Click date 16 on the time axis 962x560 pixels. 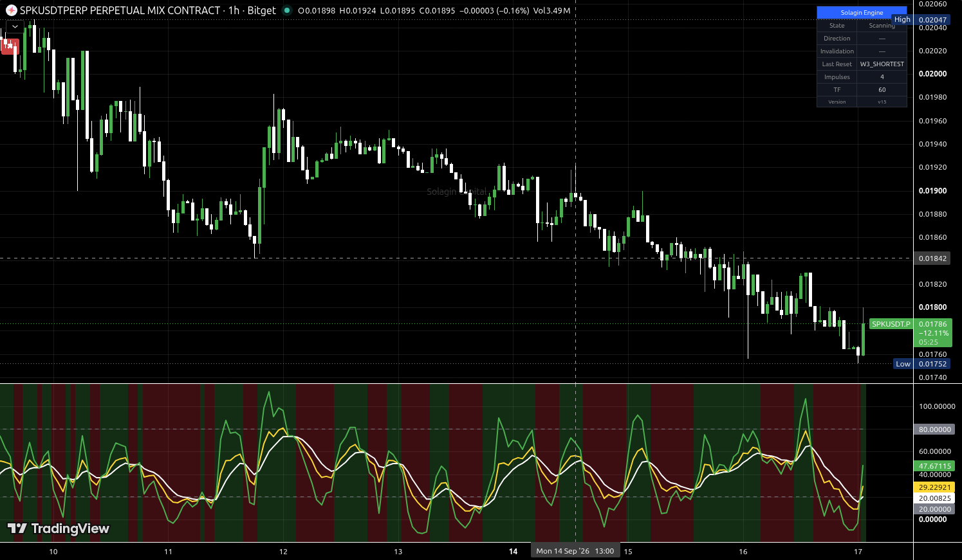[743, 552]
